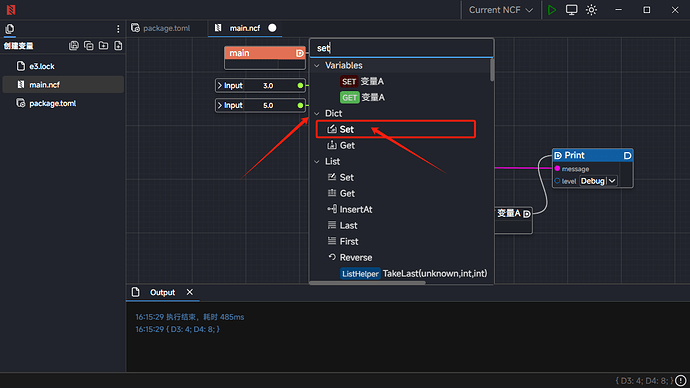Choose GET 变量A from Variables
The height and width of the screenshot is (388, 690).
point(362,97)
